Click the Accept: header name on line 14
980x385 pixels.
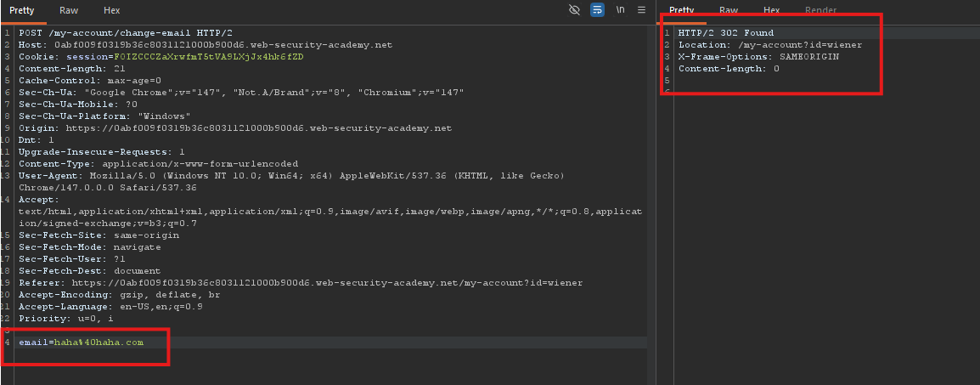click(39, 200)
